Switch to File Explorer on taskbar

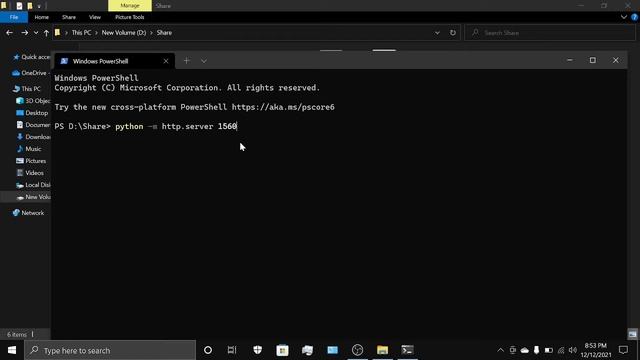(382, 350)
